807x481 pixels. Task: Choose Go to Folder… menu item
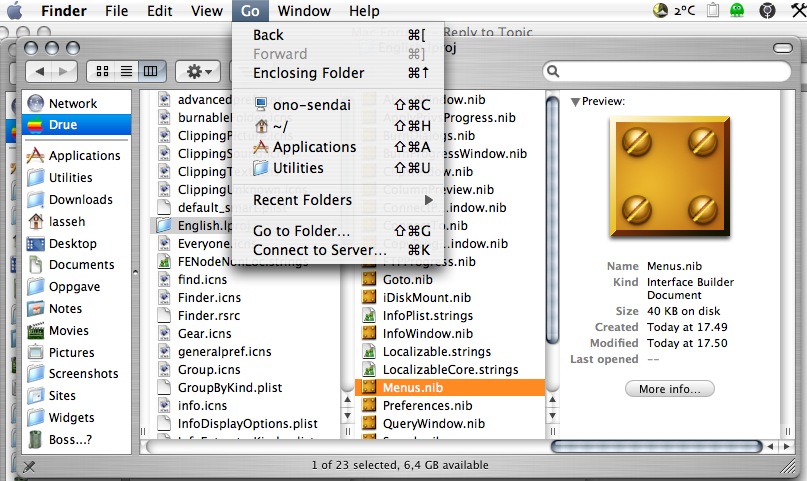(338, 231)
